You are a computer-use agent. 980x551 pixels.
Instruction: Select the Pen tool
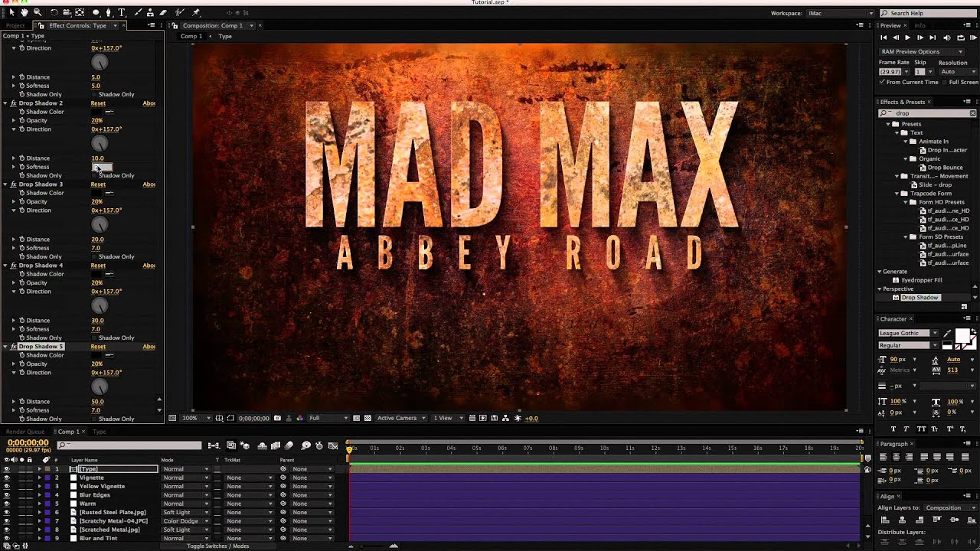(109, 12)
